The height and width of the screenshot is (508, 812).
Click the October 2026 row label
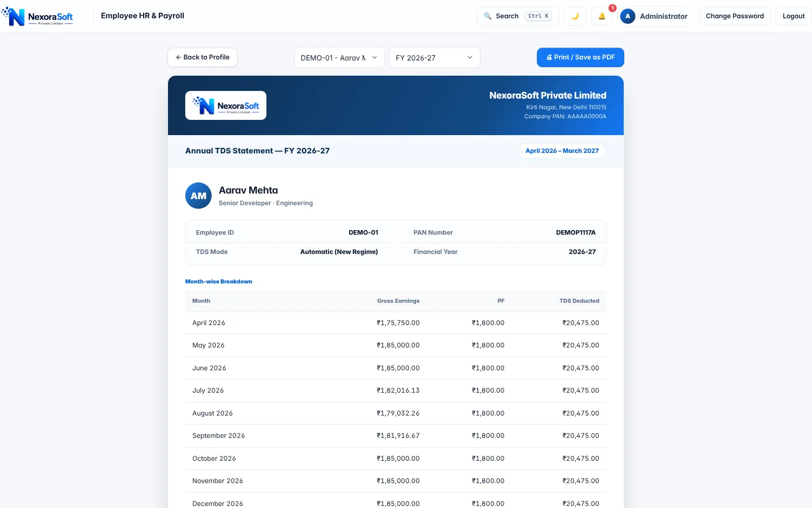point(214,459)
